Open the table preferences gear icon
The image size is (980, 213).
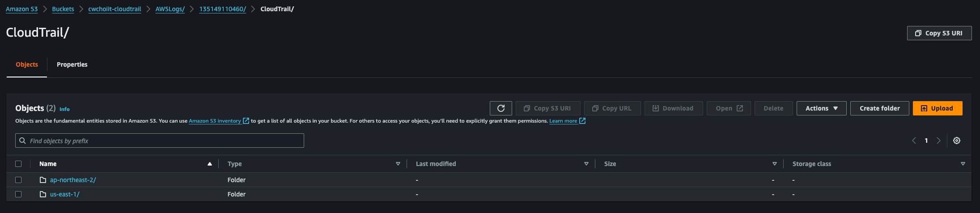(x=957, y=141)
